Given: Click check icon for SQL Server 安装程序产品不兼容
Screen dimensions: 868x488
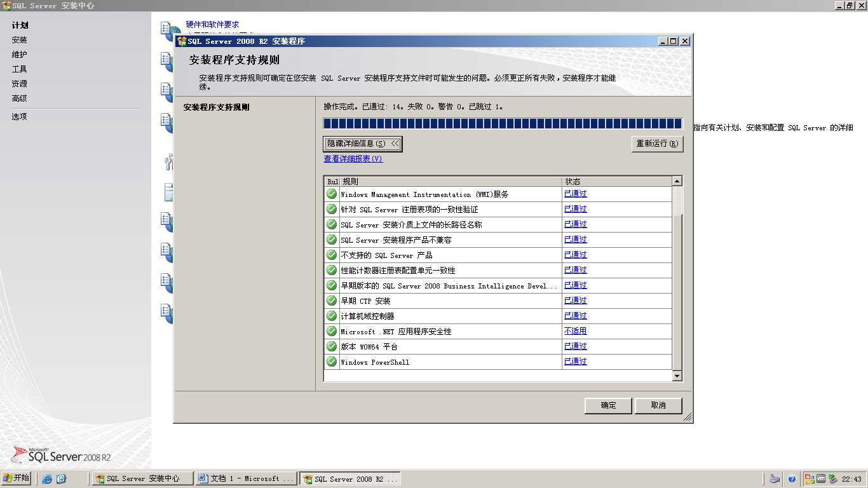Looking at the screenshot, I should (332, 240).
